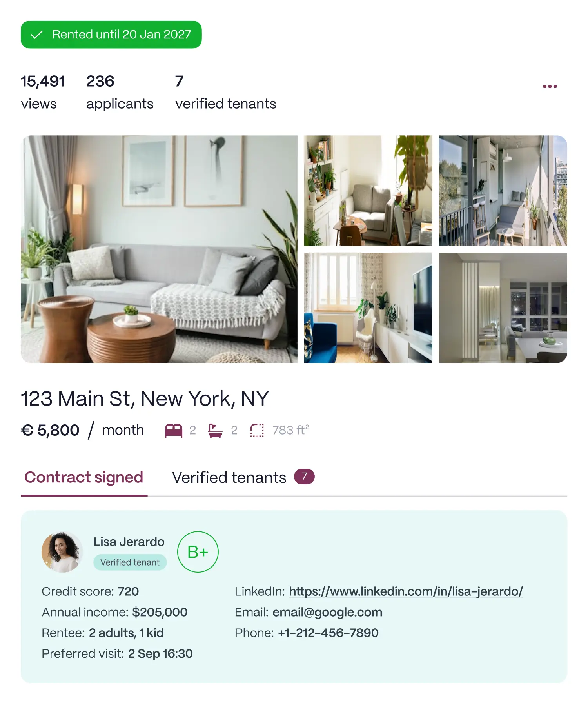The height and width of the screenshot is (704, 588).
Task: Click the bedroom bed icon
Action: [x=174, y=430]
